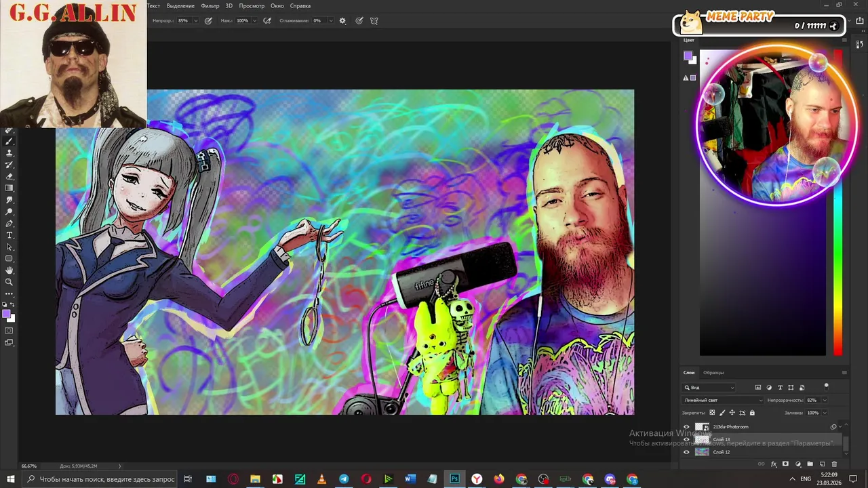
Task: Add layer style fx icon
Action: click(774, 464)
